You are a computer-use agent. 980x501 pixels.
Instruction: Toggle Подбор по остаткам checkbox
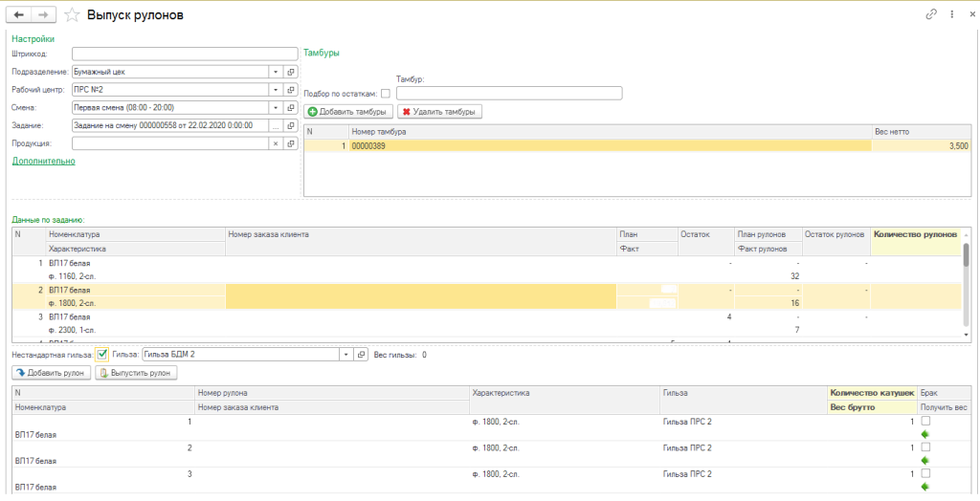point(386,94)
